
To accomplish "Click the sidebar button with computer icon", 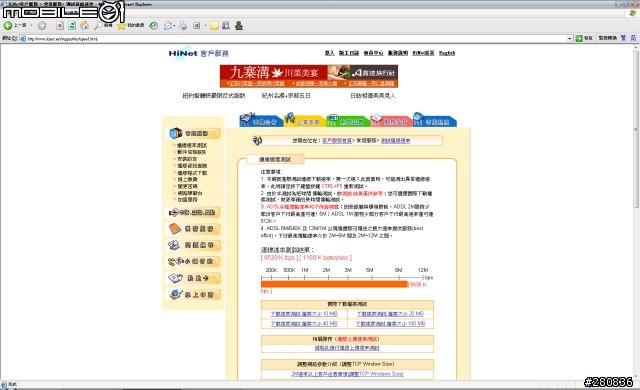I will point(194,245).
